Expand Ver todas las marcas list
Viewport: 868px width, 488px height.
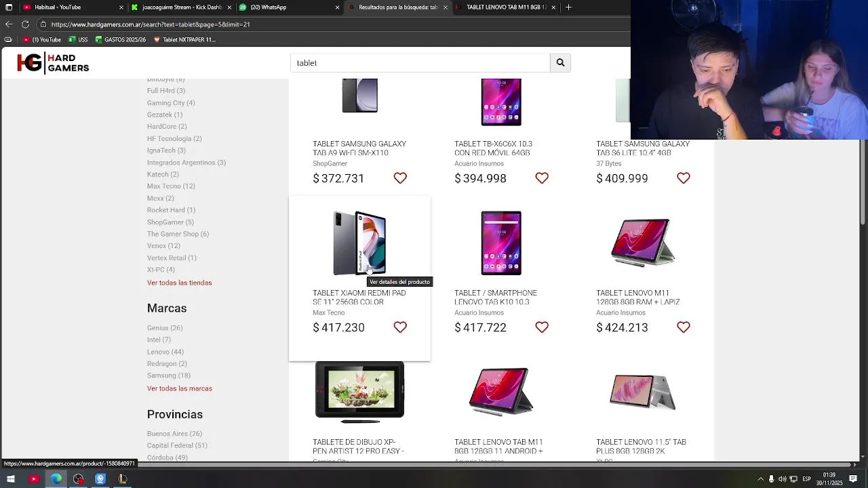180,388
